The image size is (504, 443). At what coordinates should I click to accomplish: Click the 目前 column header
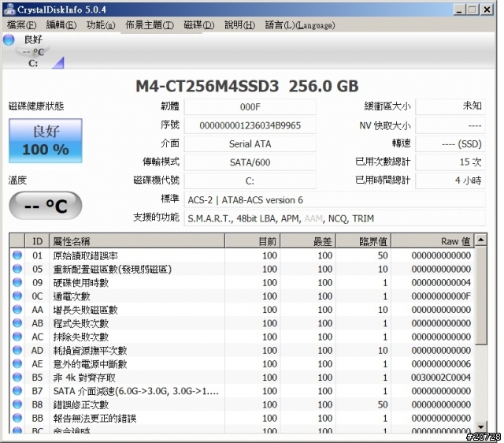[x=253, y=241]
